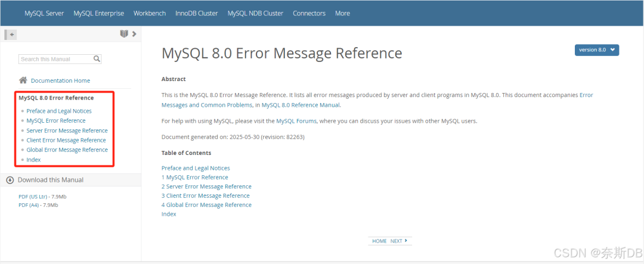Open Global Error Message Reference in sidebar
Screen dimensions: 644x264
pos(67,150)
